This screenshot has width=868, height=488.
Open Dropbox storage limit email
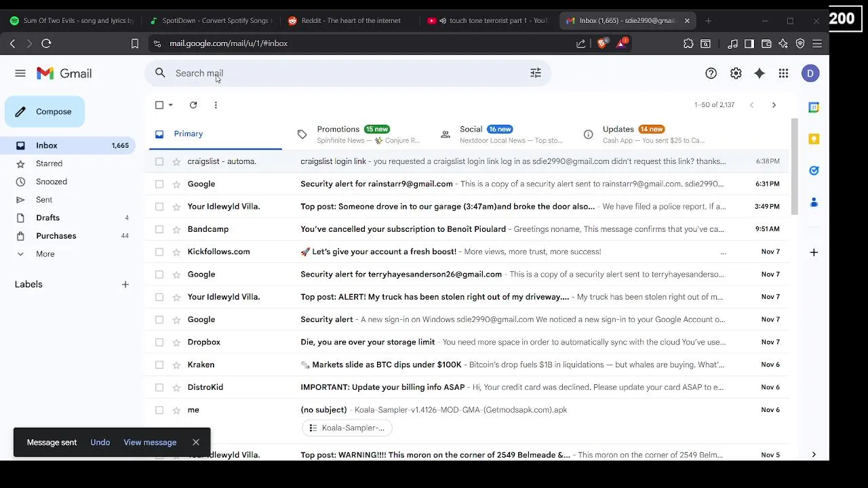(468, 342)
